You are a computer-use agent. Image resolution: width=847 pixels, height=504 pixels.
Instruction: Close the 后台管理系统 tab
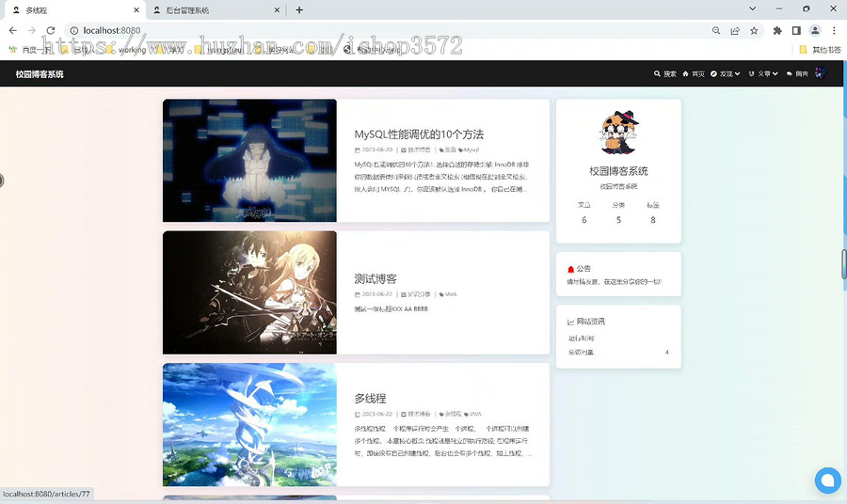(x=277, y=9)
